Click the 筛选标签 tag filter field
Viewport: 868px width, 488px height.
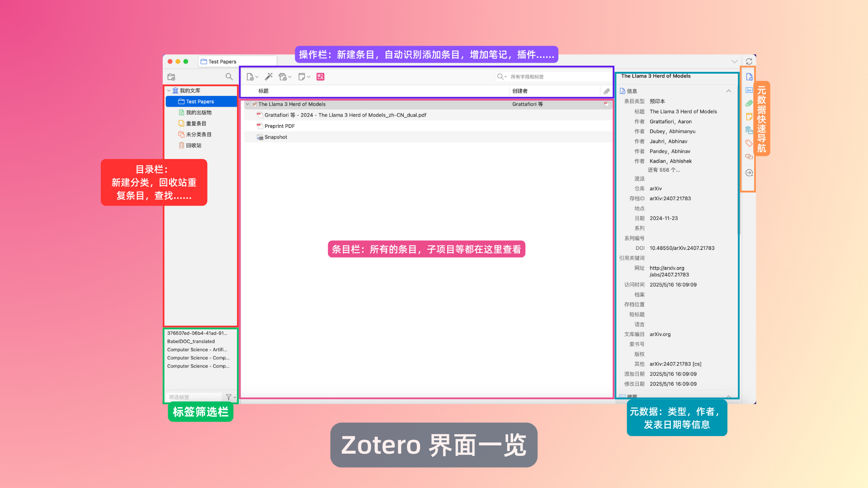click(x=194, y=397)
